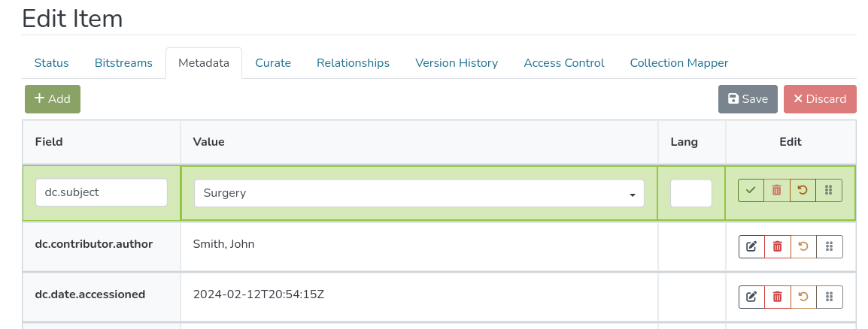
Task: Go to the Collection Mapper tab
Action: pos(678,63)
